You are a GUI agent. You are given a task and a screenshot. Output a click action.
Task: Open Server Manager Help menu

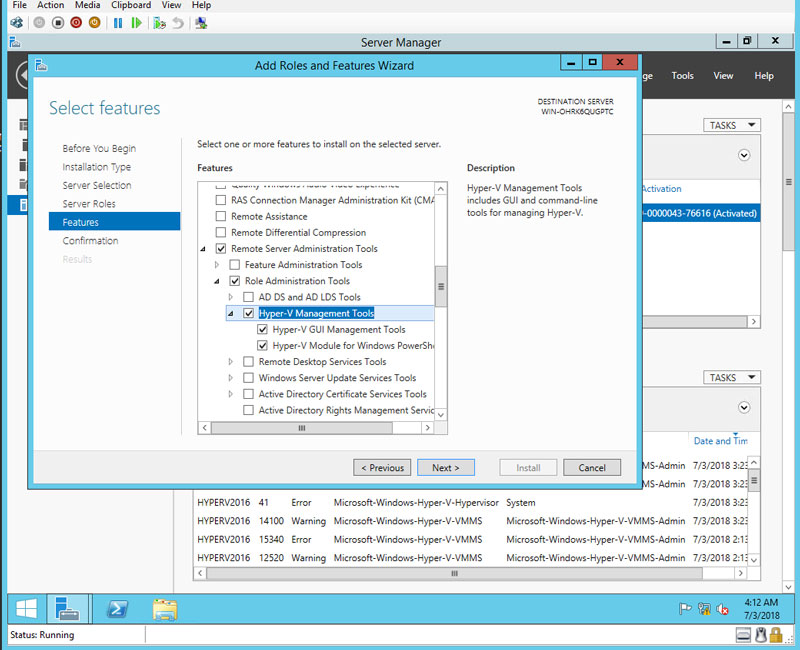click(x=764, y=76)
